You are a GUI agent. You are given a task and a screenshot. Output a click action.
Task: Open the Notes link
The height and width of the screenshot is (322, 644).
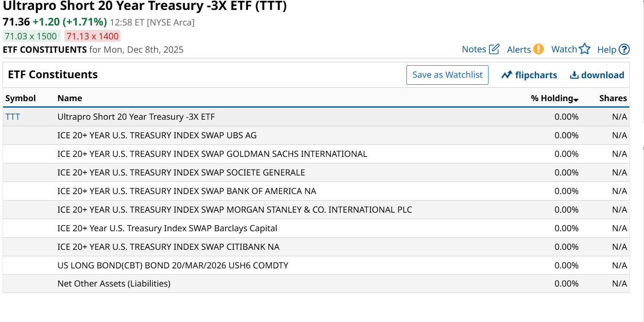coord(474,49)
